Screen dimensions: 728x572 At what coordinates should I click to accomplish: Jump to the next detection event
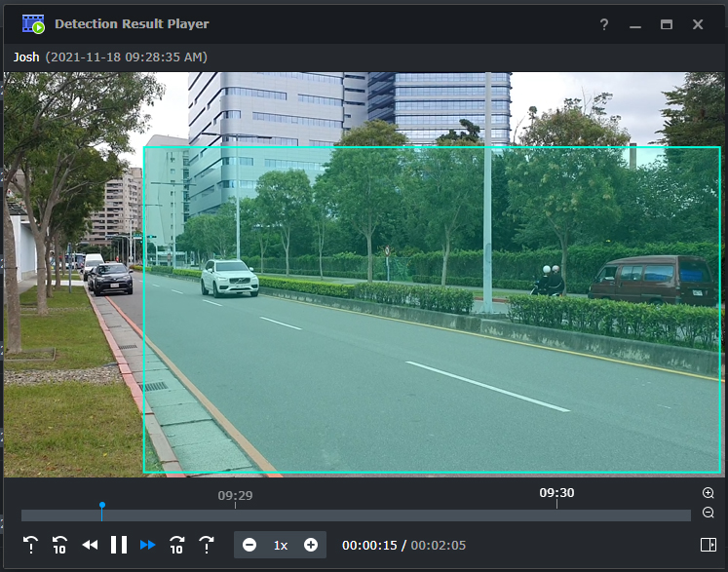click(207, 545)
